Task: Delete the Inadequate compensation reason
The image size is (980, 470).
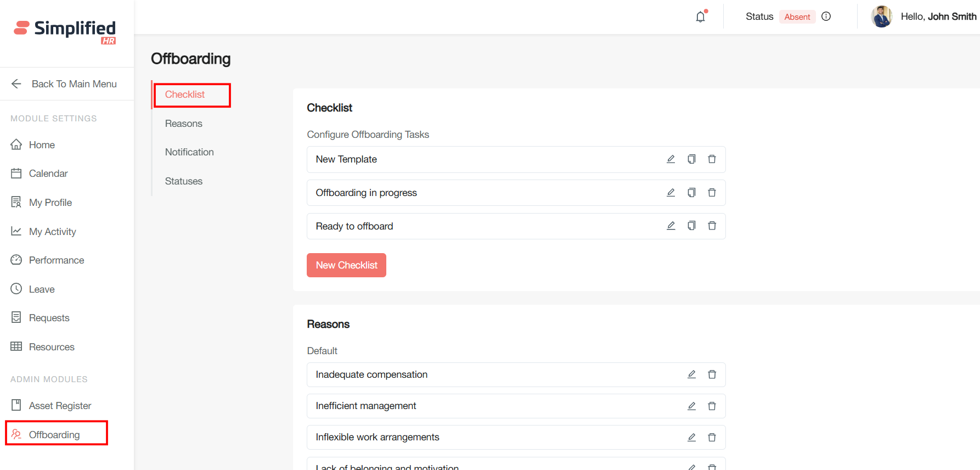Action: [x=712, y=374]
